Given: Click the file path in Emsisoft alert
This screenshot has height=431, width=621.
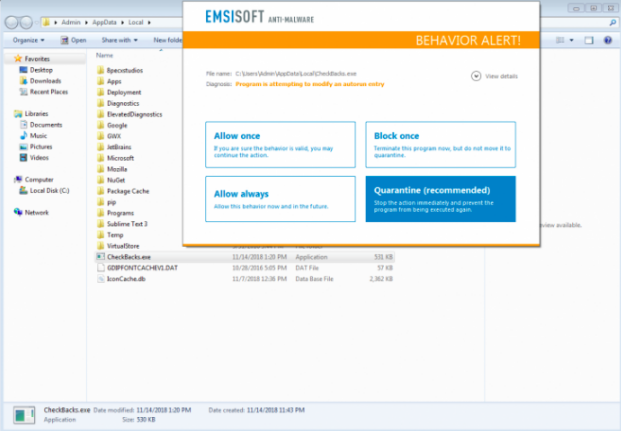Looking at the screenshot, I should click(295, 74).
